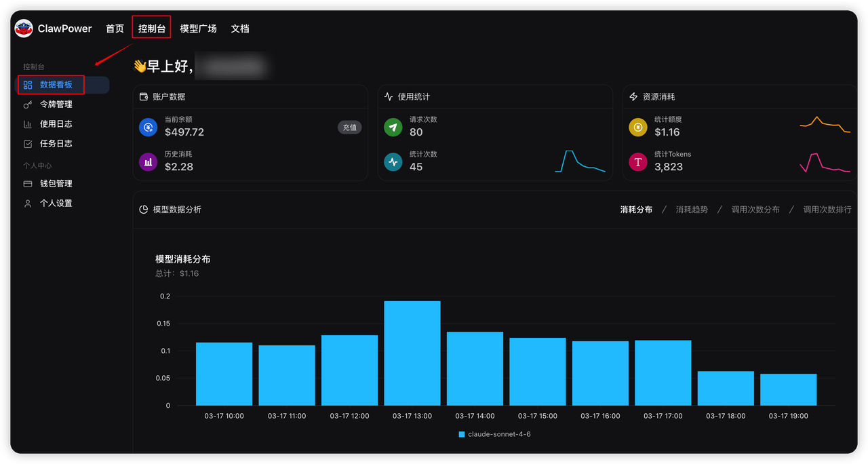
Task: Open 令牌管理 in the sidebar
Action: [56, 104]
